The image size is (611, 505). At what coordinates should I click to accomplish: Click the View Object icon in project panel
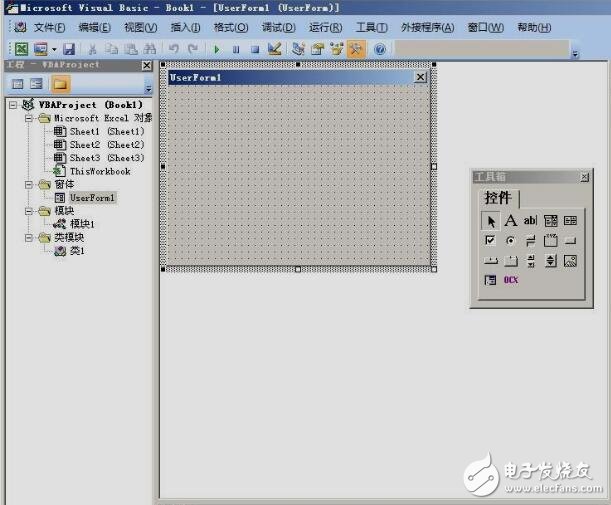coord(37,84)
